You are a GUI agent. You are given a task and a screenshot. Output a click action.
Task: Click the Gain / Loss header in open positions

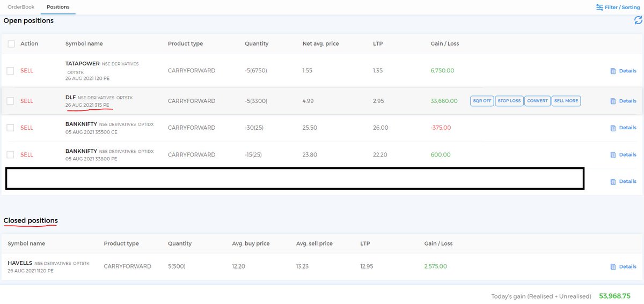coord(445,44)
